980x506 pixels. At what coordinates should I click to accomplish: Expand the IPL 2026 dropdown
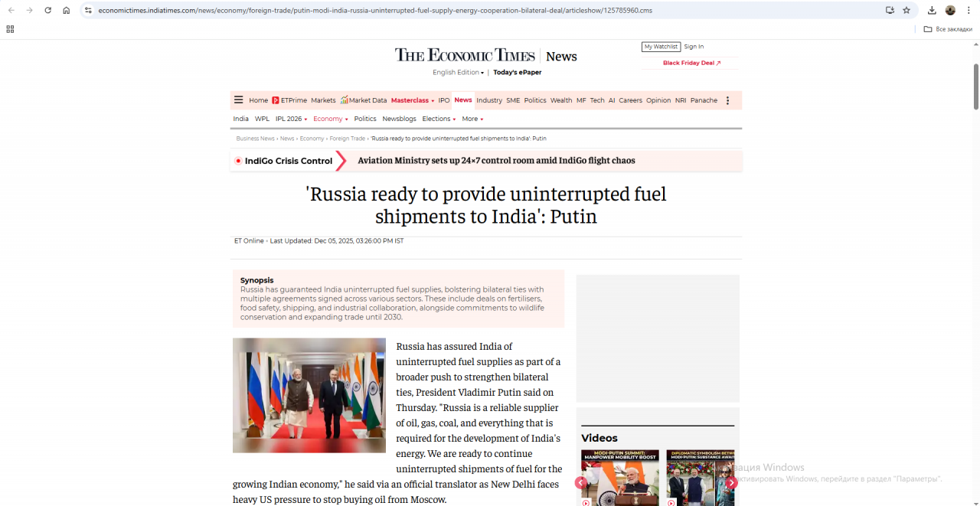[x=291, y=119]
